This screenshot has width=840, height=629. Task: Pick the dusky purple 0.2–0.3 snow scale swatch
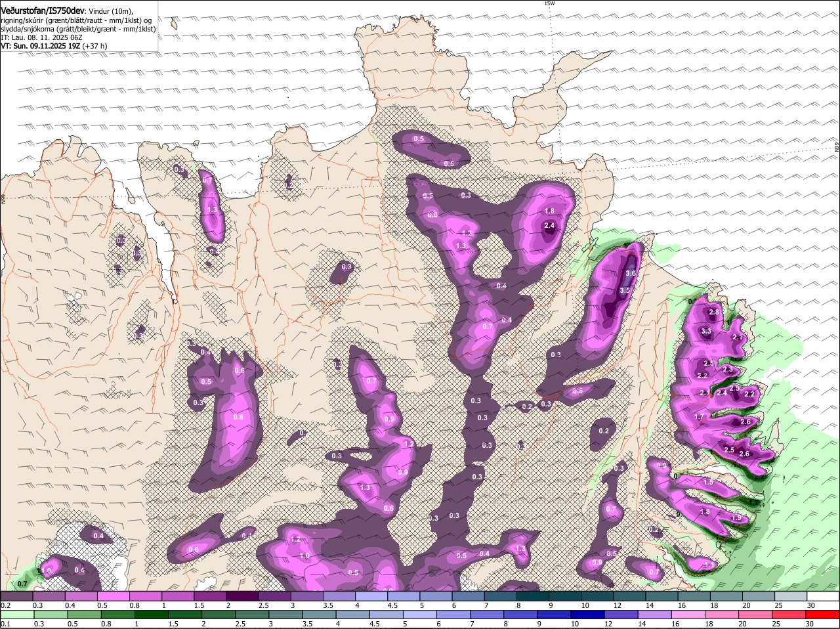point(17,596)
